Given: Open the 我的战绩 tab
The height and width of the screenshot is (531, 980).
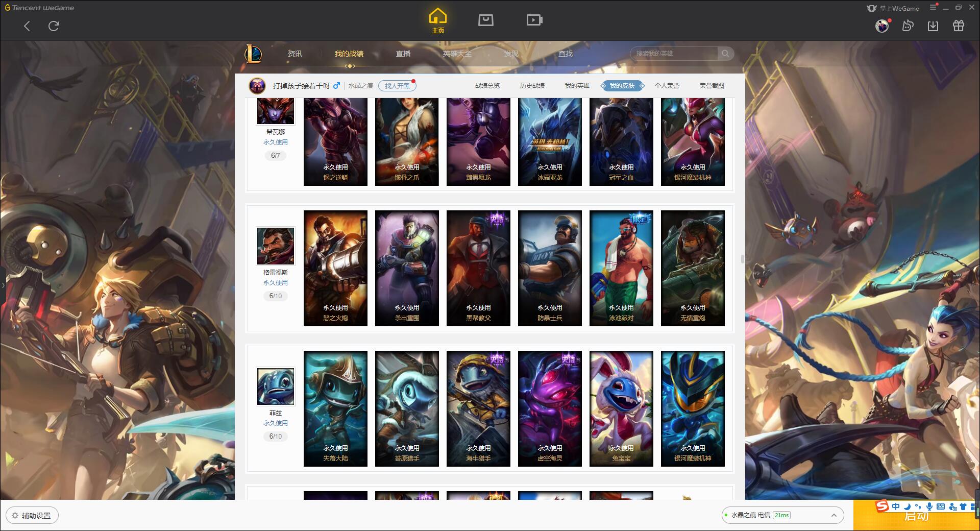Looking at the screenshot, I should pos(349,54).
